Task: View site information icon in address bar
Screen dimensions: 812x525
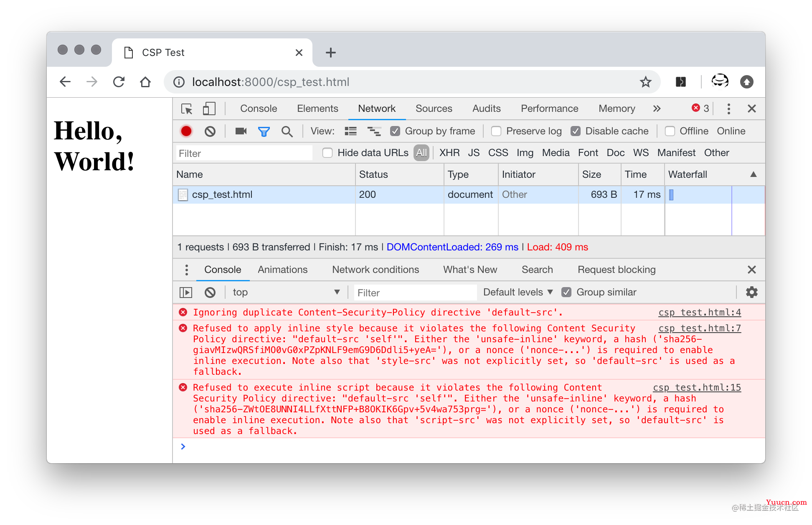Action: (x=179, y=82)
